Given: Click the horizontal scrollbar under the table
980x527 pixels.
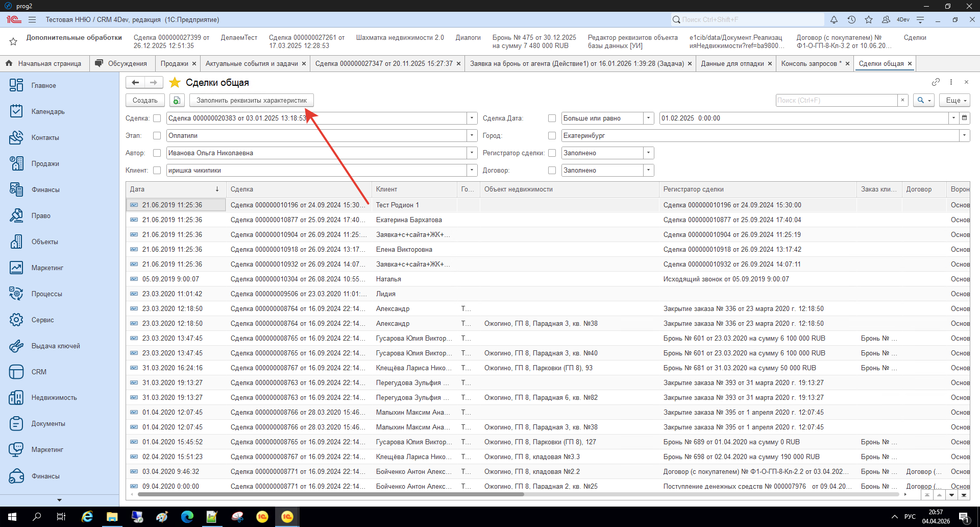Looking at the screenshot, I should click(331, 494).
